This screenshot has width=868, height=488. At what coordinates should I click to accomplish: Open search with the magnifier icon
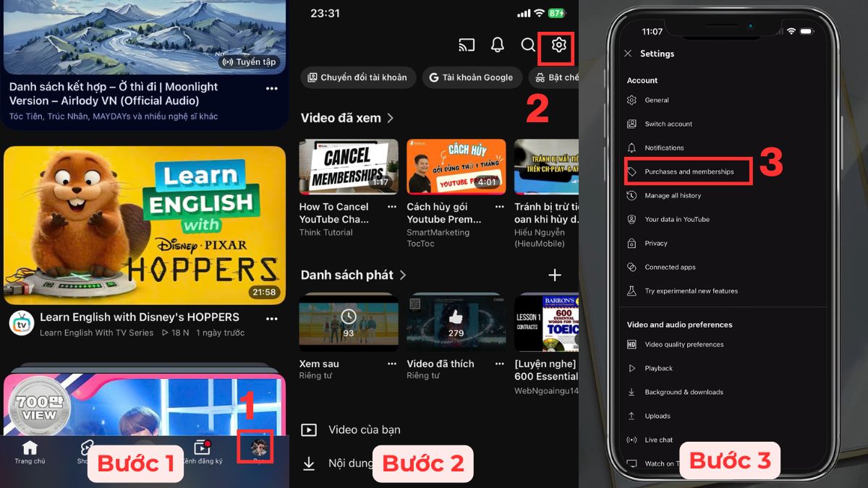click(x=527, y=45)
